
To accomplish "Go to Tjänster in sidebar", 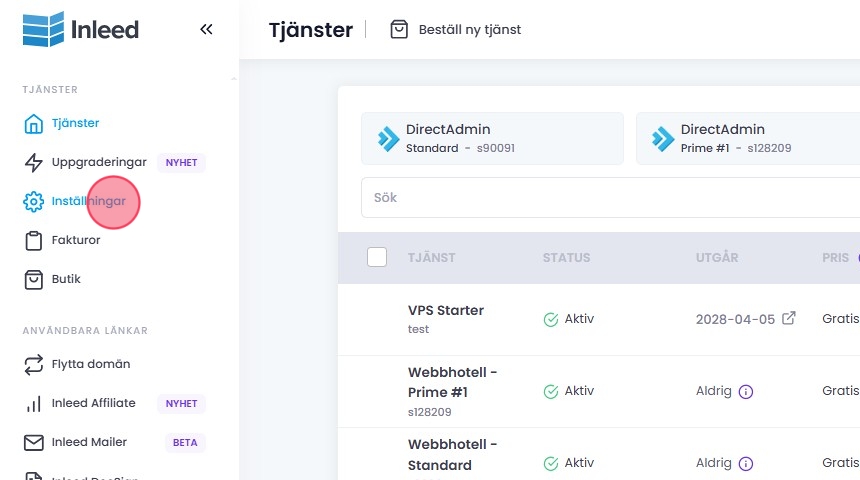I will pyautogui.click(x=75, y=123).
